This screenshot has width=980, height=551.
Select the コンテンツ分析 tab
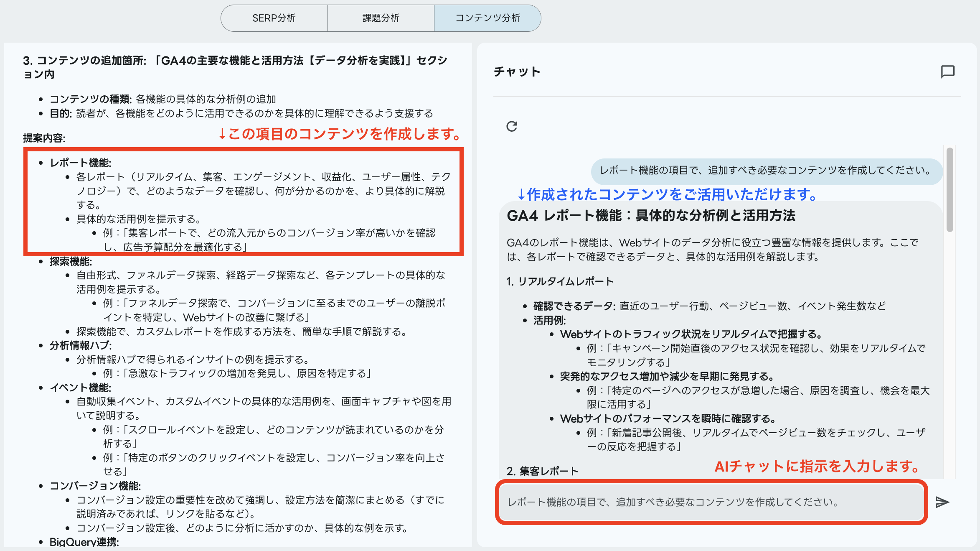point(487,18)
